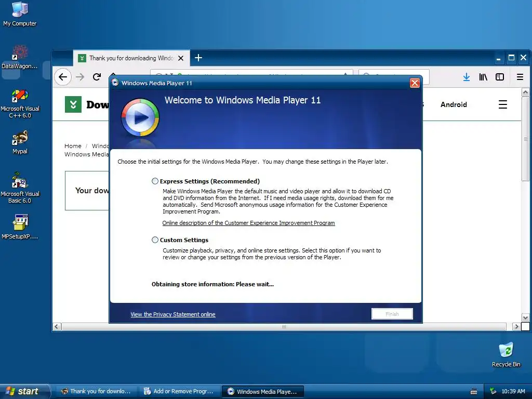Select the Express Settings (Recommended) radio button
532x399 pixels.
coord(155,181)
